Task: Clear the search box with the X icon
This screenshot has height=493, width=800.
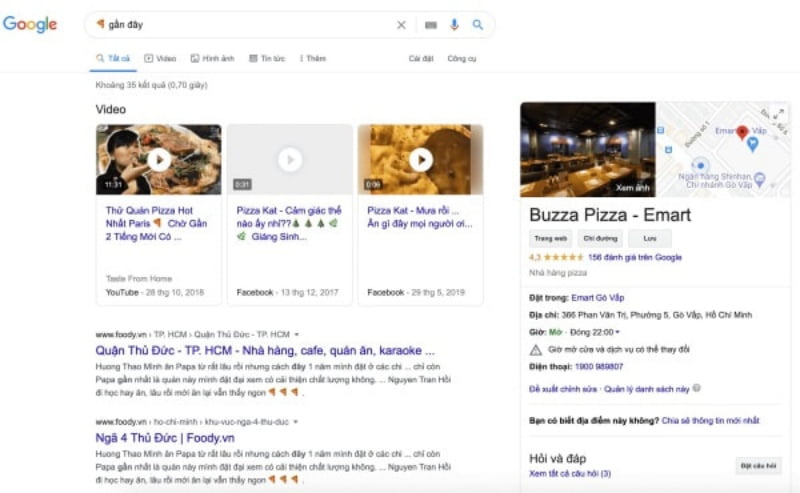Action: pos(401,25)
